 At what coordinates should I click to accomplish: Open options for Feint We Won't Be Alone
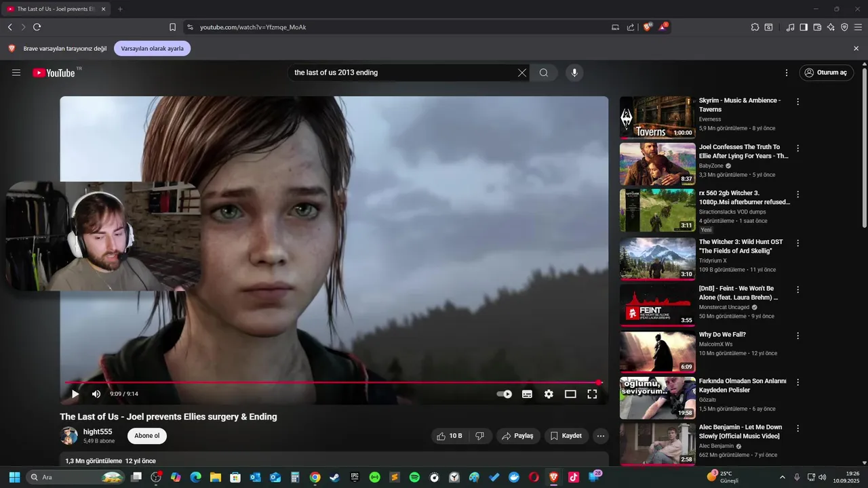click(798, 289)
